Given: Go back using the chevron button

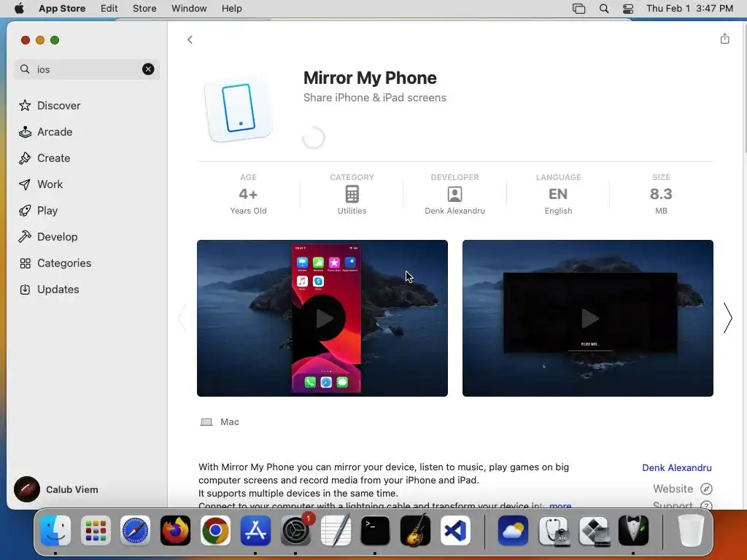Looking at the screenshot, I should [190, 39].
